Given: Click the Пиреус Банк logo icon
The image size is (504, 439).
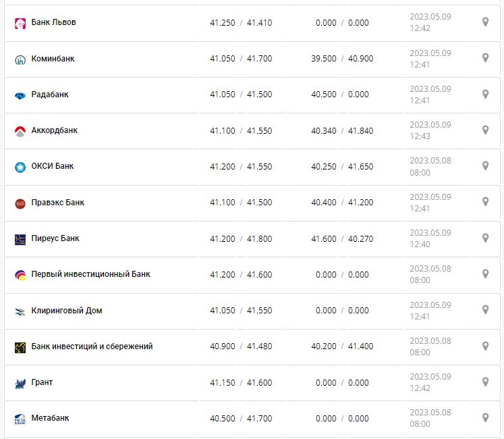Looking at the screenshot, I should tap(20, 239).
